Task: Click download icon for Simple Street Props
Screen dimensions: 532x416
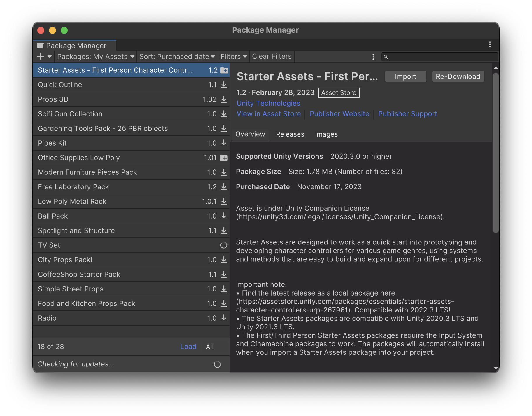Action: 224,289
